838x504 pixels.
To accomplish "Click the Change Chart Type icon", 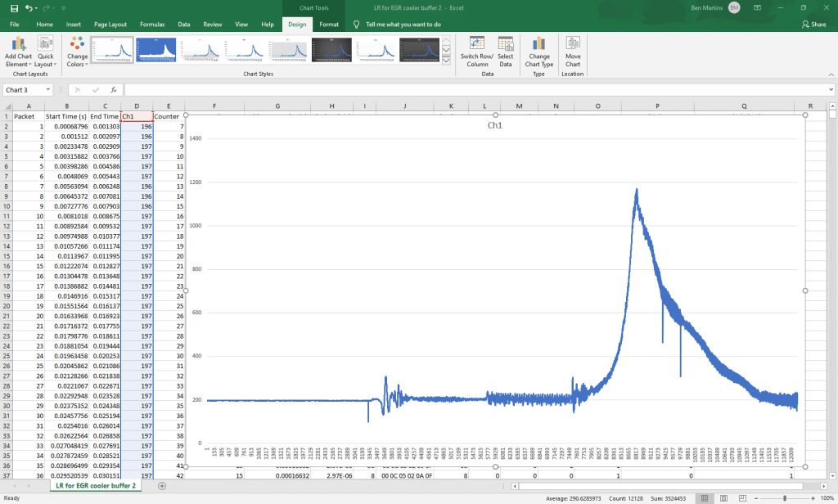I will pyautogui.click(x=538, y=52).
